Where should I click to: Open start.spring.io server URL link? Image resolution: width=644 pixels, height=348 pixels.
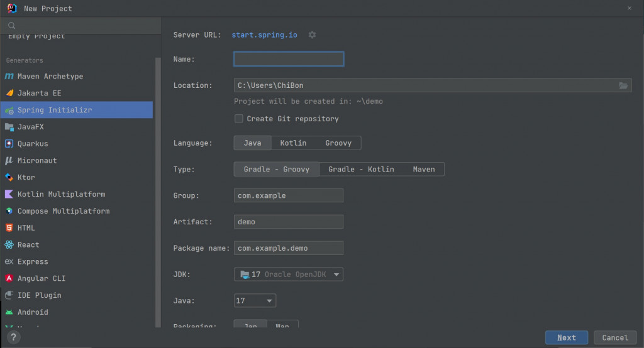(264, 35)
